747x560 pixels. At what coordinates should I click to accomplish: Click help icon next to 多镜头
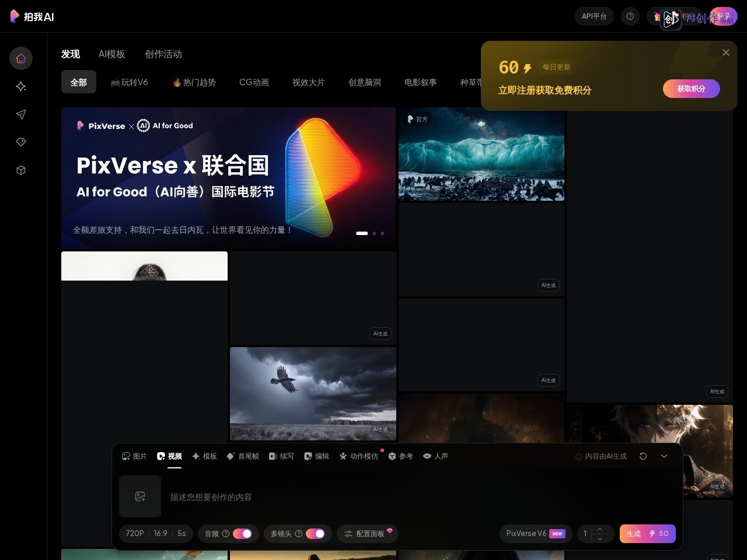[x=299, y=534]
